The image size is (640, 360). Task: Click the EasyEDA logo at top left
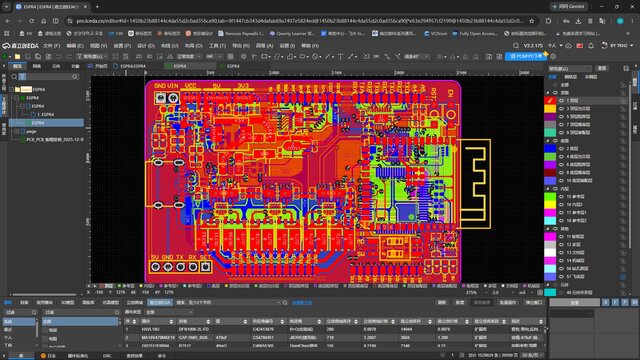point(20,46)
